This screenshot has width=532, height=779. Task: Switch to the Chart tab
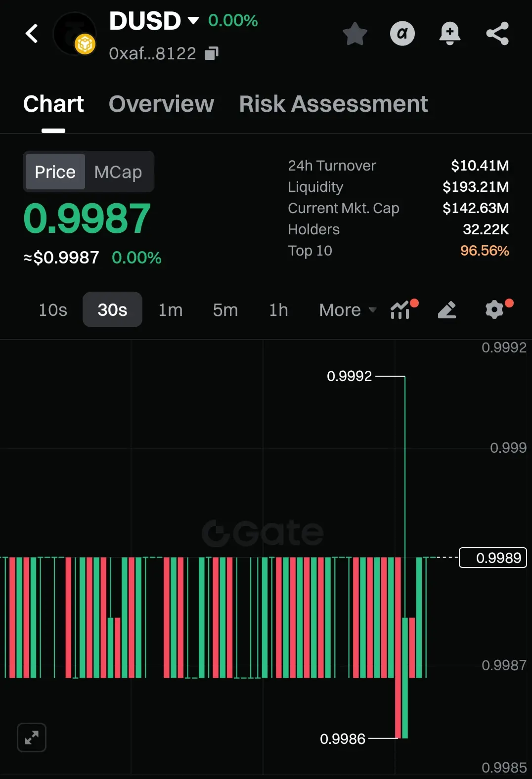(x=53, y=104)
